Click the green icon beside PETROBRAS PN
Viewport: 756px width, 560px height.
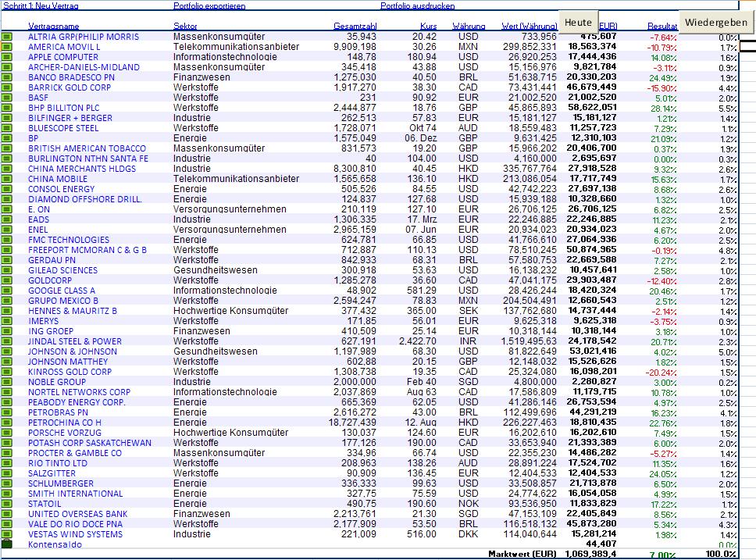(6, 412)
